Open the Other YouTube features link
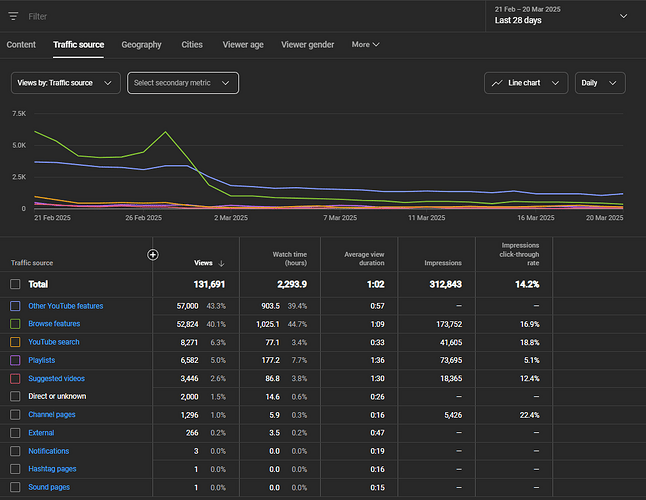The image size is (646, 500). (65, 306)
